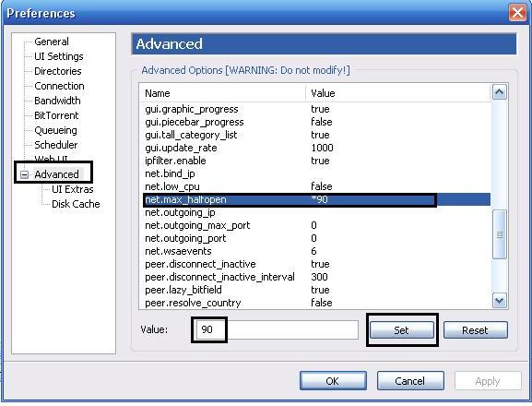Open Disk Cache settings
532x406 pixels.
(x=76, y=204)
